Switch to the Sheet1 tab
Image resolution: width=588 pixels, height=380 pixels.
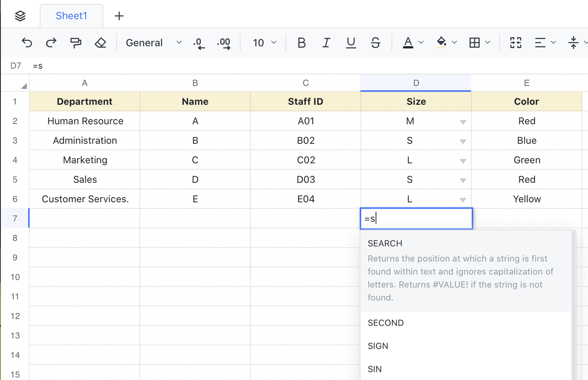pos(71,16)
